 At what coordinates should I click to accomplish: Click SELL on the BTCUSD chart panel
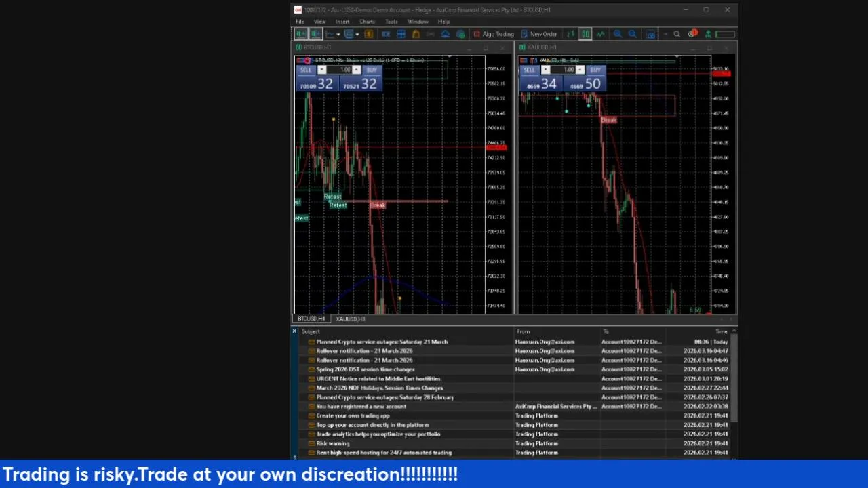[x=306, y=70]
